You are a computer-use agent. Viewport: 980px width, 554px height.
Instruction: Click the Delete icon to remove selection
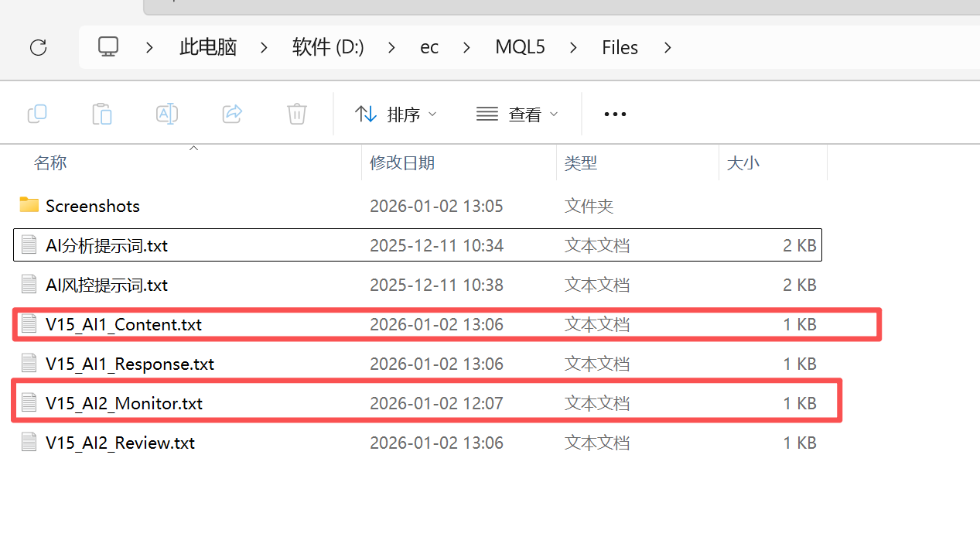tap(297, 113)
